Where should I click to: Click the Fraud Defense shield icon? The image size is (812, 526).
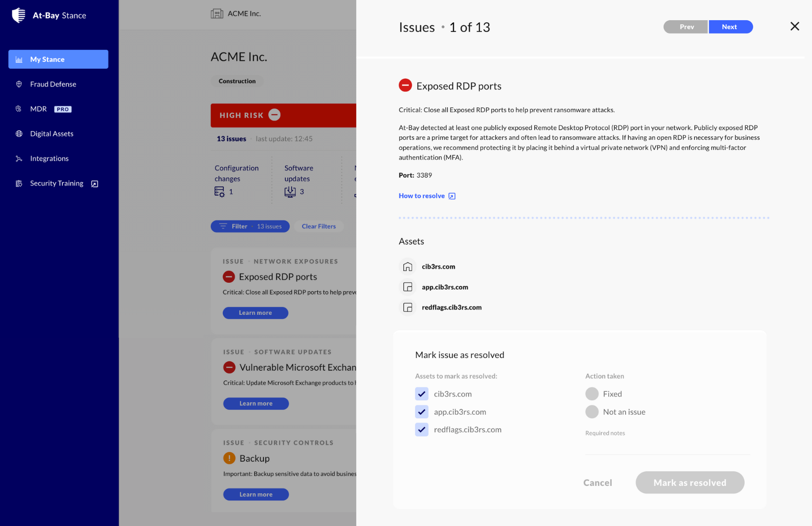(x=19, y=84)
